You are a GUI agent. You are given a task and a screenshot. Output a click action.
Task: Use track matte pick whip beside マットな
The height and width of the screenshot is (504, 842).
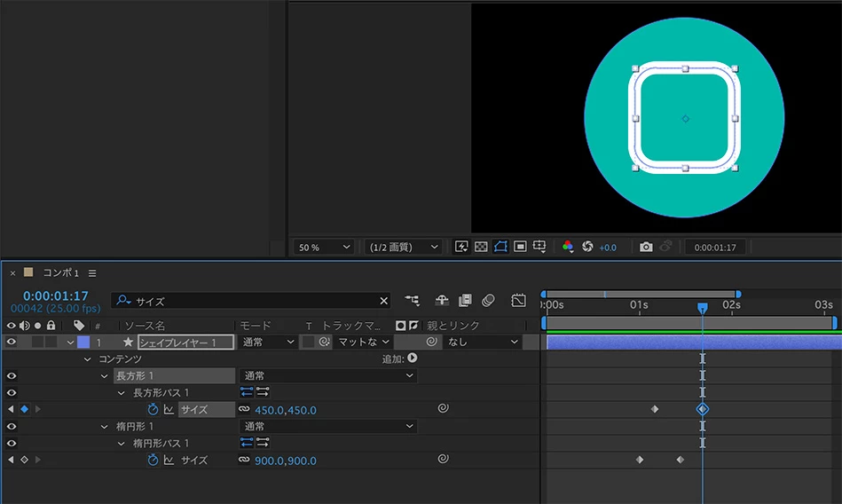point(325,342)
